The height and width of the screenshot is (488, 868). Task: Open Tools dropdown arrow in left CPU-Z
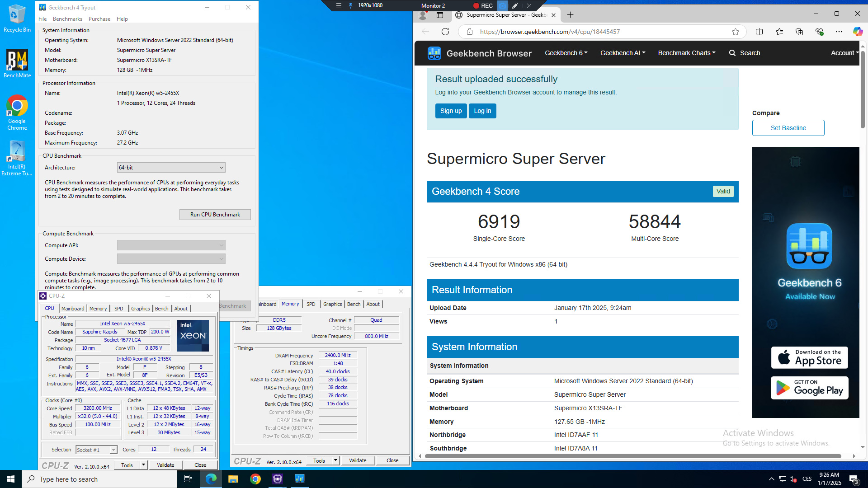click(x=143, y=465)
